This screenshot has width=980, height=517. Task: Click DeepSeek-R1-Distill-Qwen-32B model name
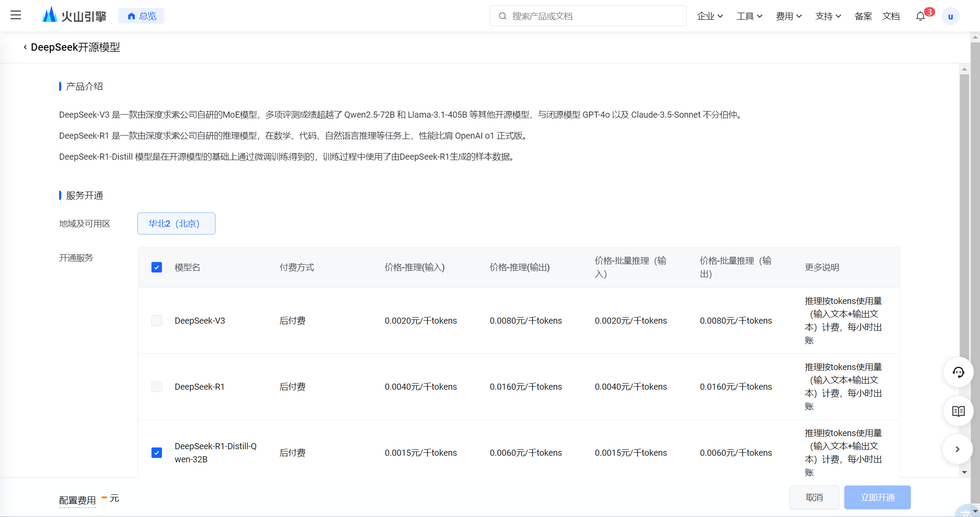[x=216, y=453]
